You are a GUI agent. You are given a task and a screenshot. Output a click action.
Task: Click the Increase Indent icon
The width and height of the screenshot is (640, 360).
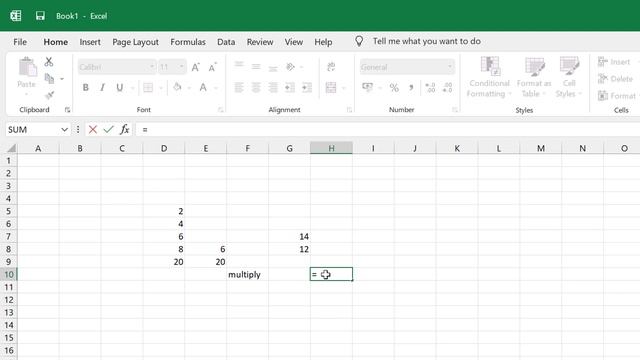(307, 87)
